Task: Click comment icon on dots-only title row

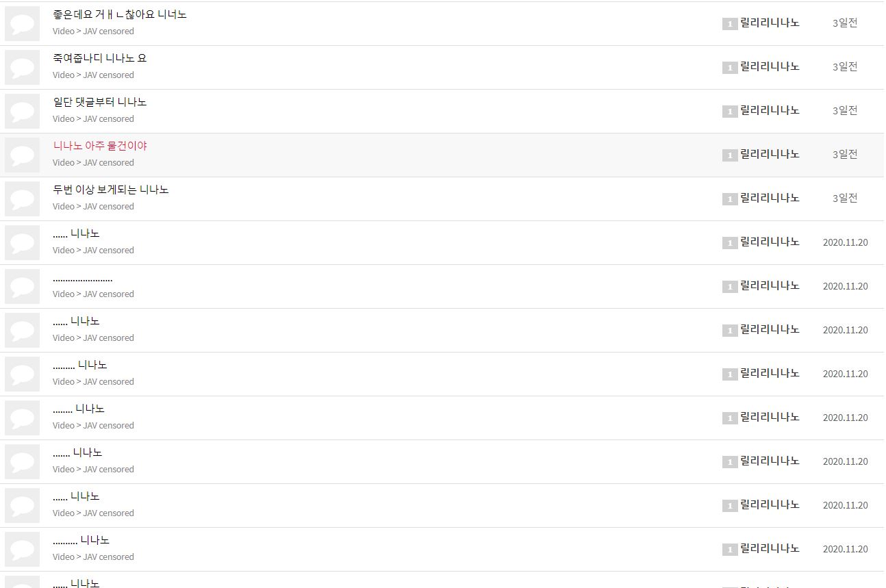Action: pyautogui.click(x=22, y=287)
